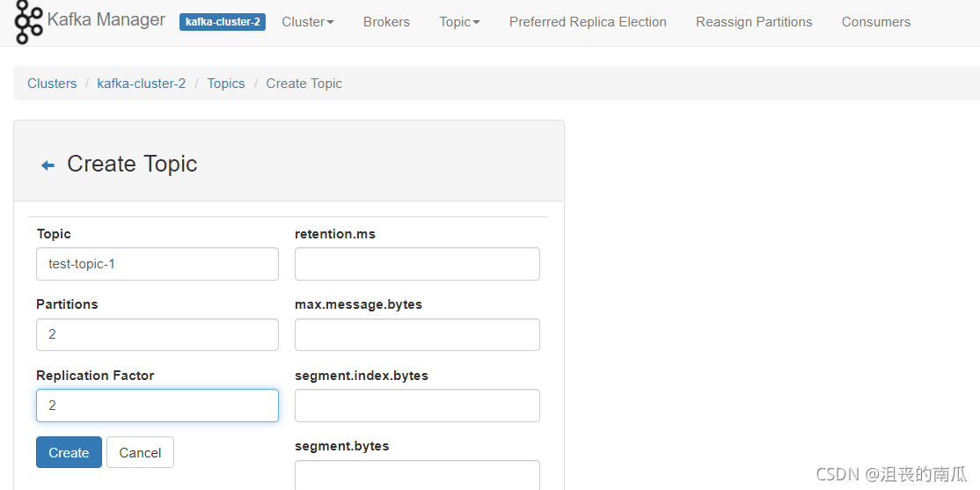This screenshot has width=980, height=490.
Task: Follow the Clusters breadcrumb link
Action: pyautogui.click(x=52, y=83)
